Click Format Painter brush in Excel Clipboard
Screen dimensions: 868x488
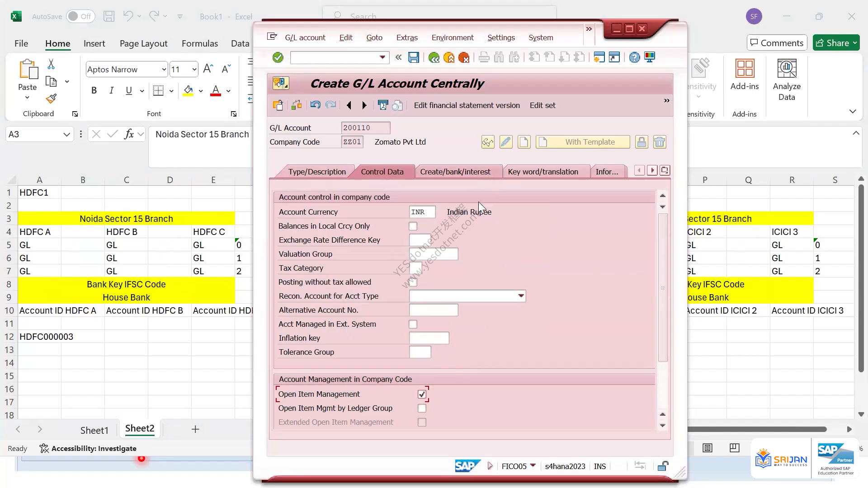click(51, 99)
